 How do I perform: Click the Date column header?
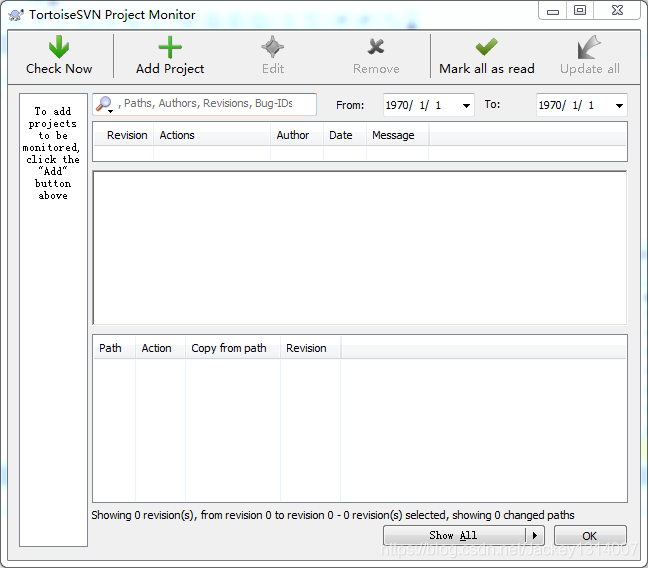click(345, 135)
